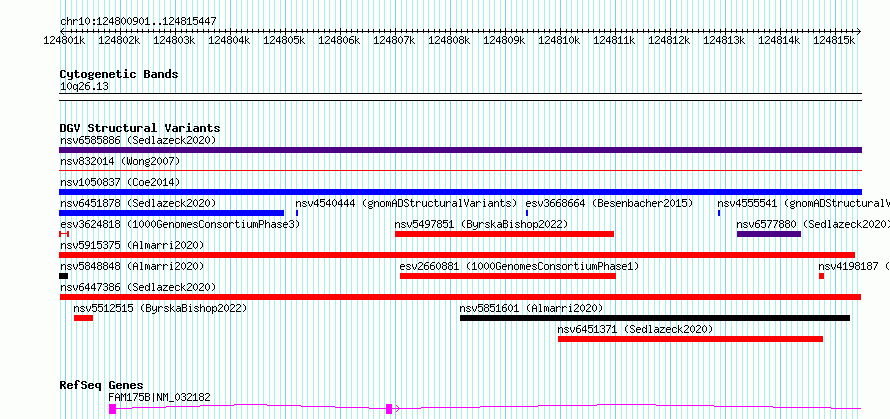Open the esv3624818 1000GenomesConsortiumPhase3 label
890x419 pixels.
coord(180,224)
